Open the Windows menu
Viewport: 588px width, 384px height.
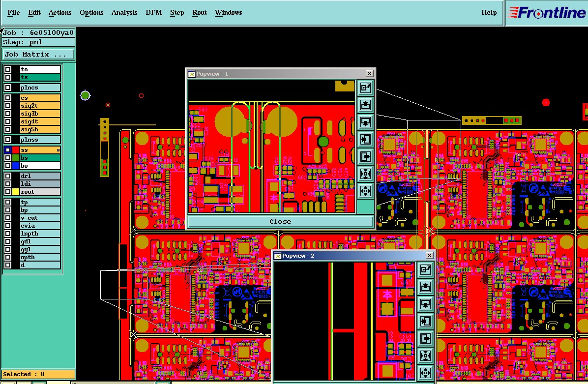(x=229, y=12)
